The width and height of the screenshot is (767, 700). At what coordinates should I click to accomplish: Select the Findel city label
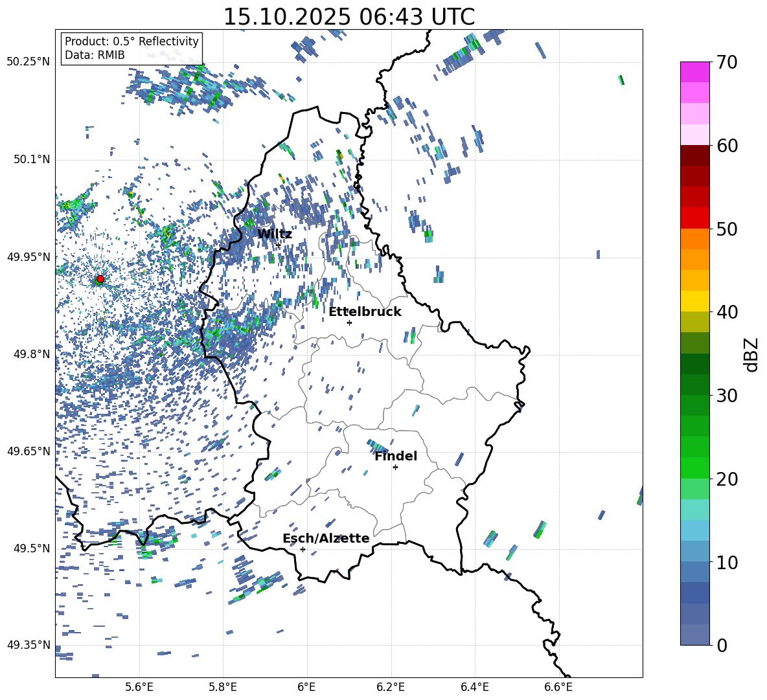[396, 456]
